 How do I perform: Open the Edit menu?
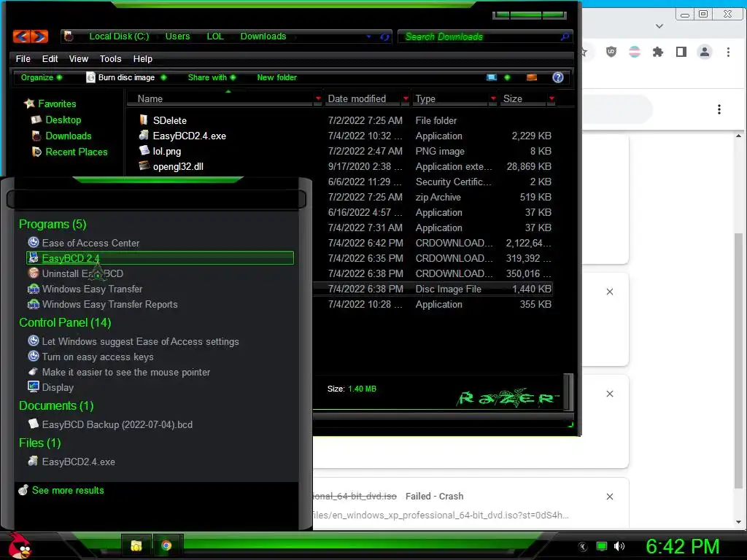[x=50, y=58]
